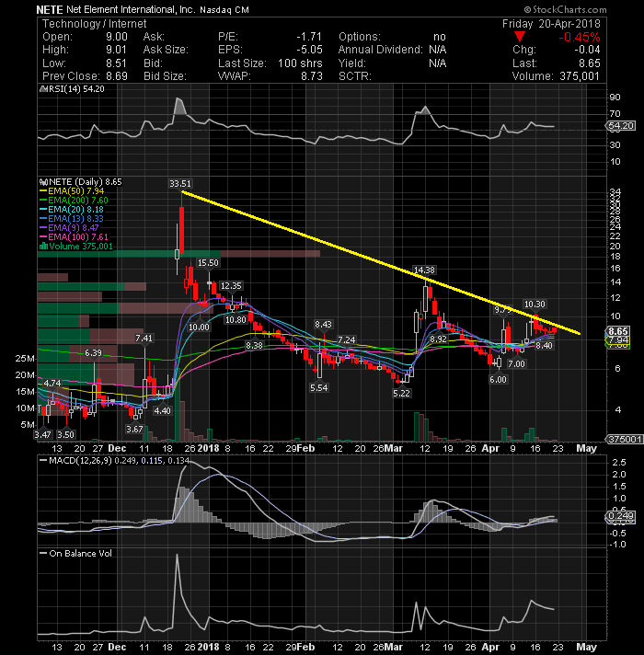Click the 8.65 last price tag on right axis

pos(617,331)
